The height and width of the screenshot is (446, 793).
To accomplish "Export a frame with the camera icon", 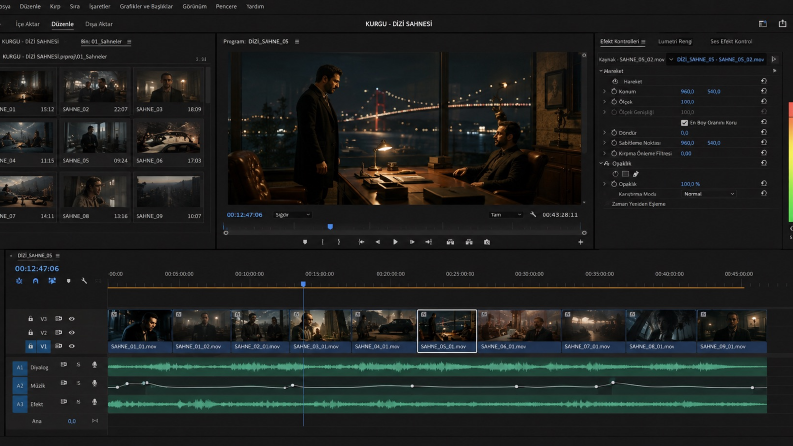I will tap(487, 242).
